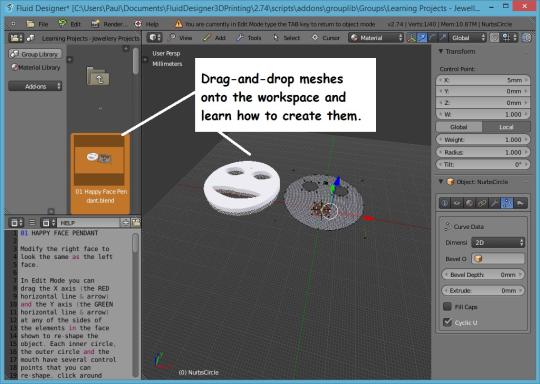Switch transform space to Global
The image size is (540, 384).
click(459, 127)
